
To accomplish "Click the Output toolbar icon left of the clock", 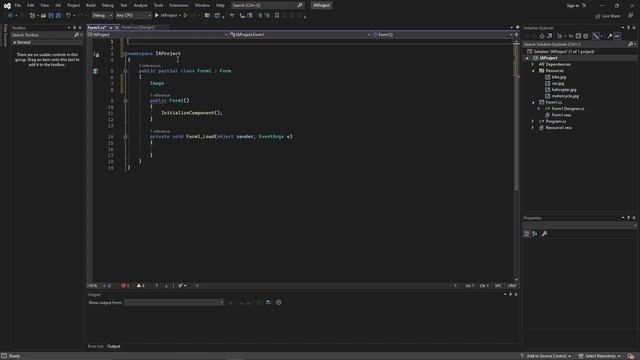I will (x=268, y=302).
